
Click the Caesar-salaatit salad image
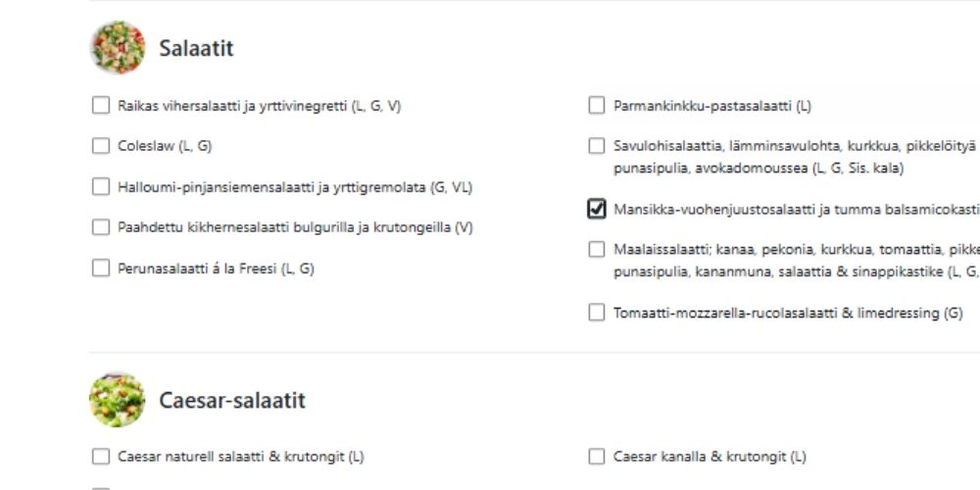pyautogui.click(x=118, y=400)
